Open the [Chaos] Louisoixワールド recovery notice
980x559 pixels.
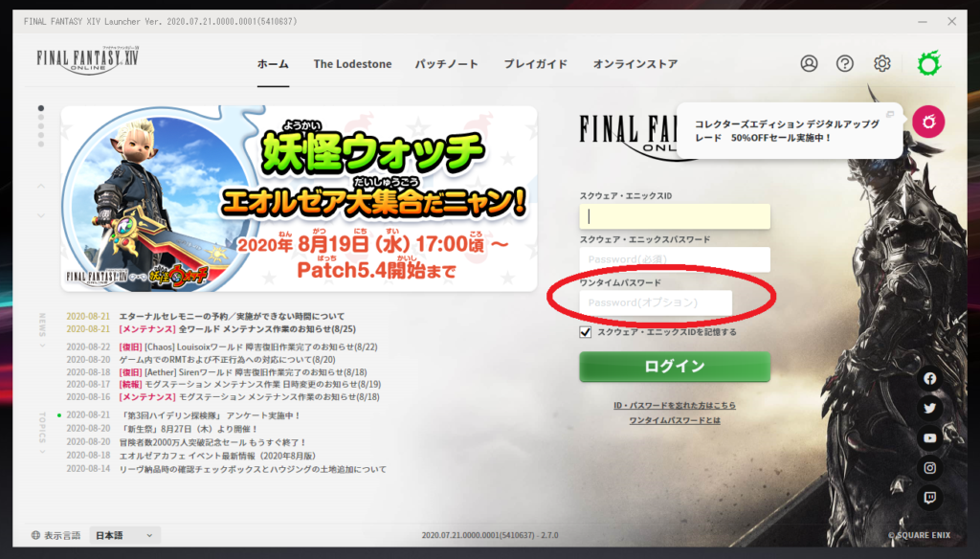(248, 347)
